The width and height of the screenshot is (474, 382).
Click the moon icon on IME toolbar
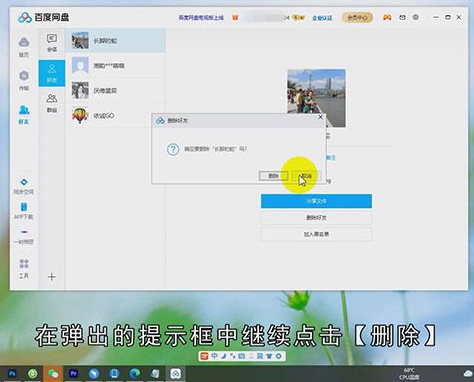pos(224,356)
